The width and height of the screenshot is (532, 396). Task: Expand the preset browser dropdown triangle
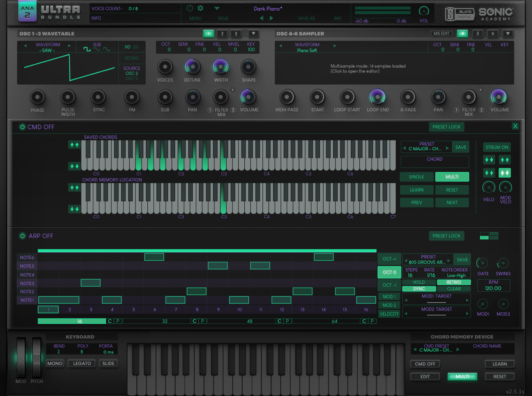pyautogui.click(x=217, y=8)
